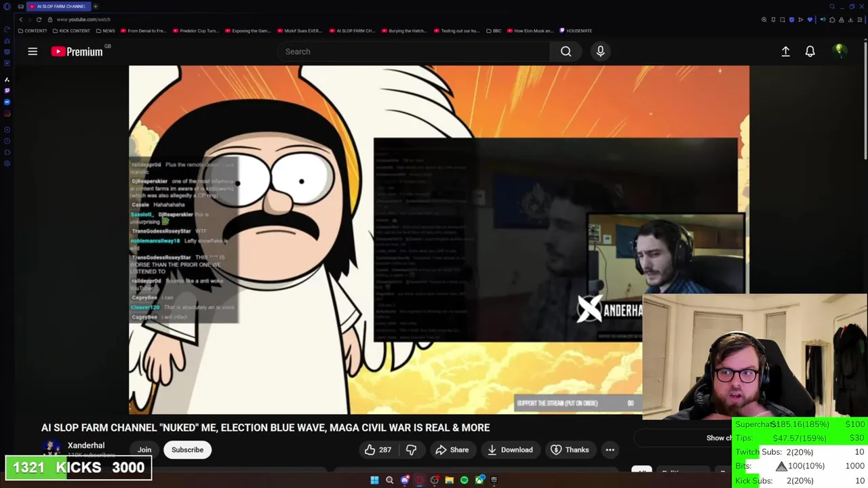Open YouTube notifications bell
The image size is (868, 488).
coord(810,52)
